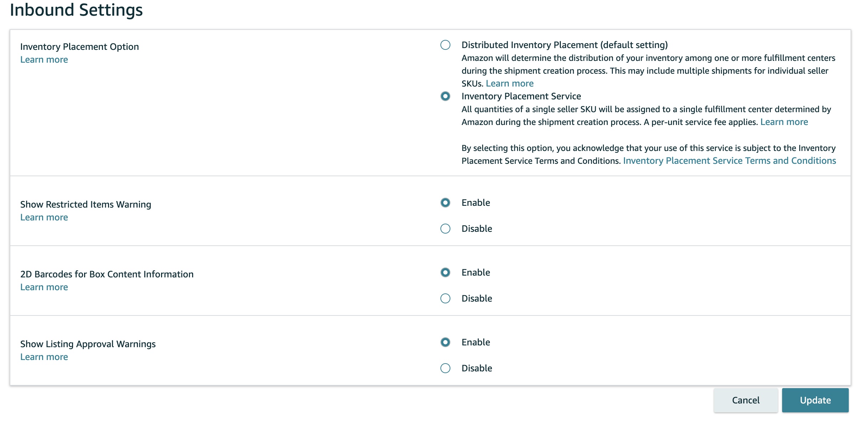This screenshot has height=428, width=868.
Task: Enable 2D Barcodes for Box Content
Action: point(445,272)
